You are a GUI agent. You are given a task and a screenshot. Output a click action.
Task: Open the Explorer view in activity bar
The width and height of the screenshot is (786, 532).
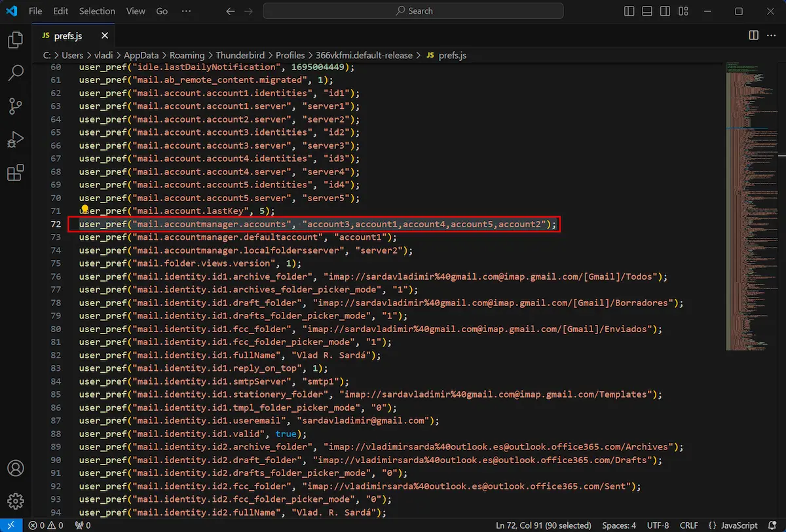[15, 41]
